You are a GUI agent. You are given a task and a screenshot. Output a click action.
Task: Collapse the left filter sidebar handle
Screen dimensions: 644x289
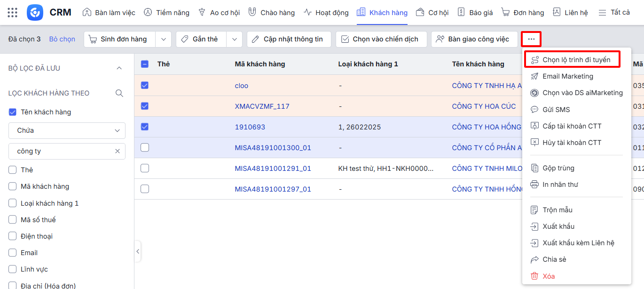(x=138, y=251)
